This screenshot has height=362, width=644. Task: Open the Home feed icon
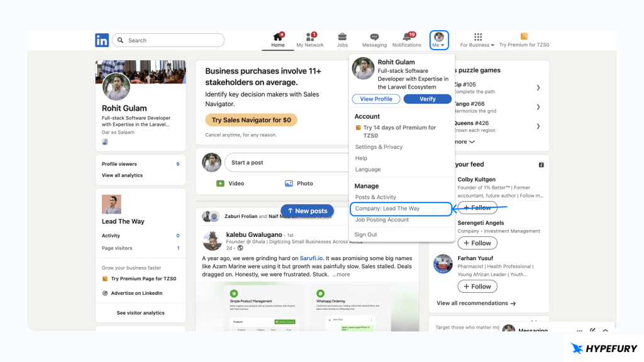[x=277, y=37]
